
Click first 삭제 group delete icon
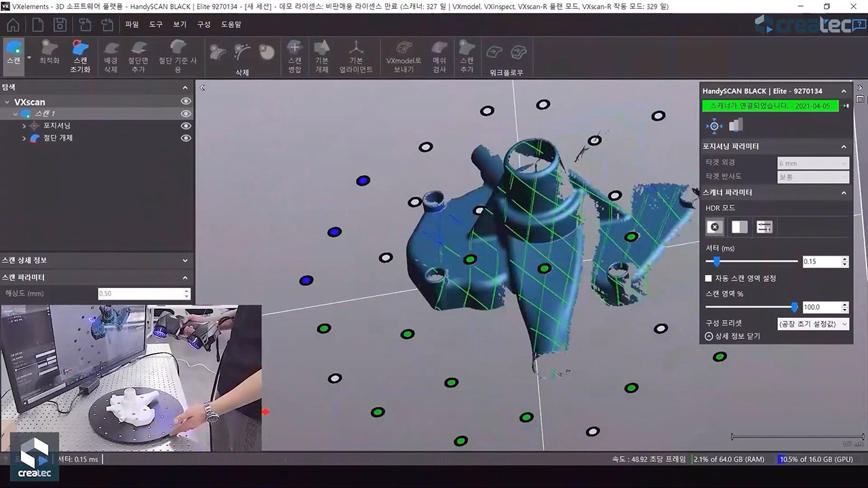pos(218,52)
